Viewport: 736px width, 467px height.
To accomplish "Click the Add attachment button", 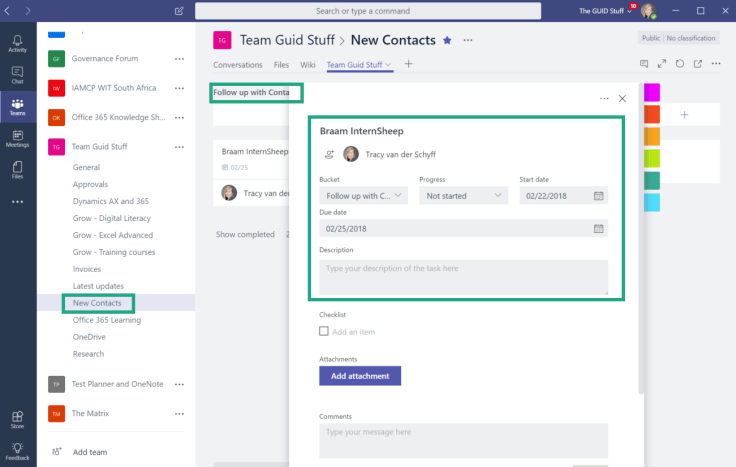I will pos(360,375).
